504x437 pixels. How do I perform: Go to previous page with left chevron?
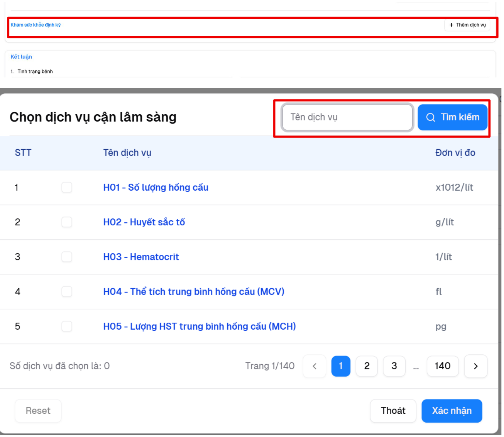(315, 366)
